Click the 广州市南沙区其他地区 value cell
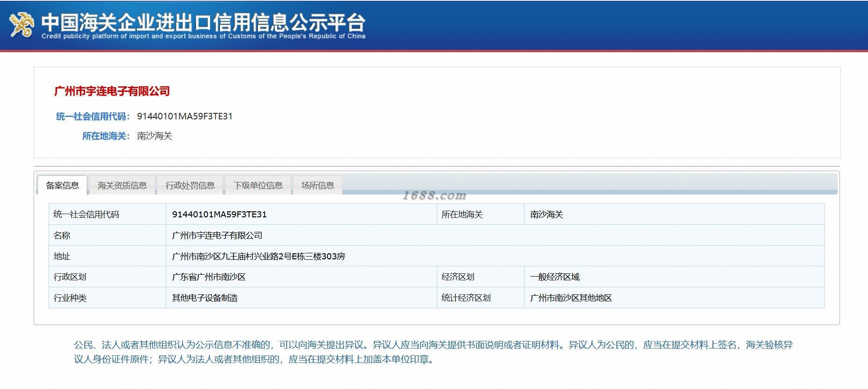Viewport: 868px width, 389px height. [674, 298]
